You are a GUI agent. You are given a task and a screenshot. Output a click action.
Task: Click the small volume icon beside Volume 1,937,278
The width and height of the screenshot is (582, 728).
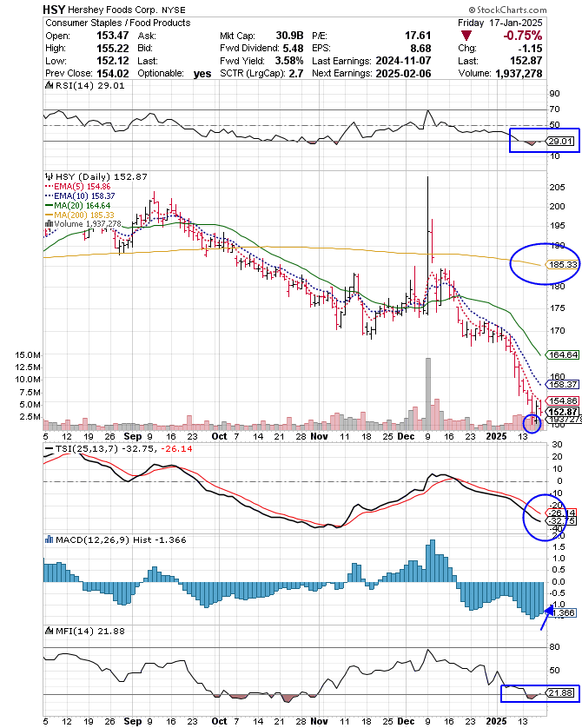coord(50,224)
